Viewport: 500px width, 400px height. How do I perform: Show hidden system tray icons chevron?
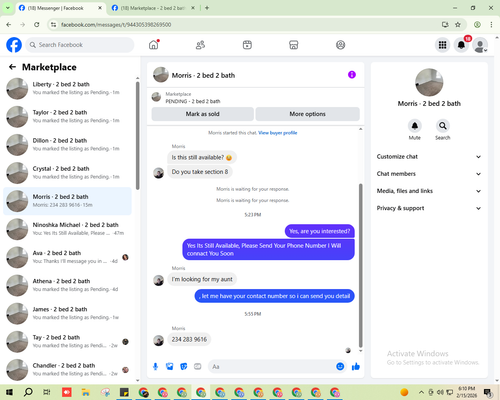pyautogui.click(x=421, y=392)
